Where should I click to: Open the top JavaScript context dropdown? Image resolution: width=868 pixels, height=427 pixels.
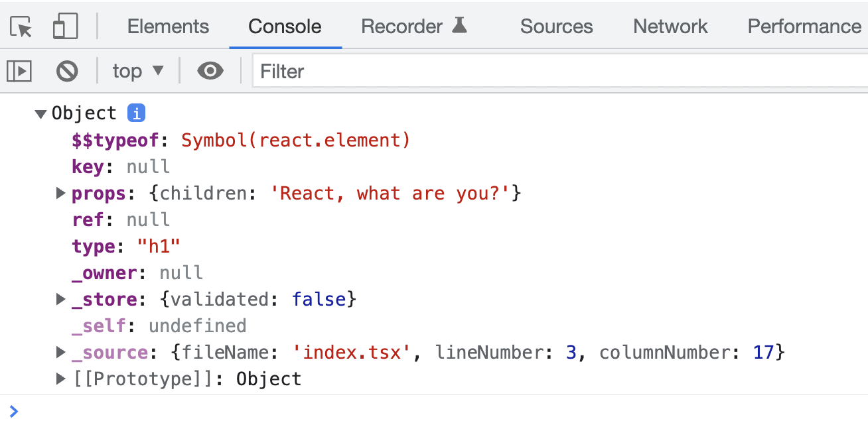pos(137,71)
